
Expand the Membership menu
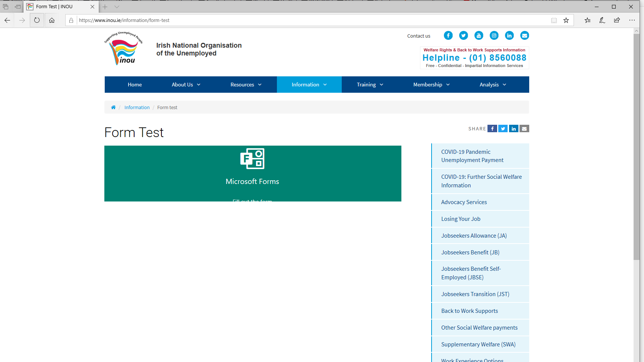(432, 85)
